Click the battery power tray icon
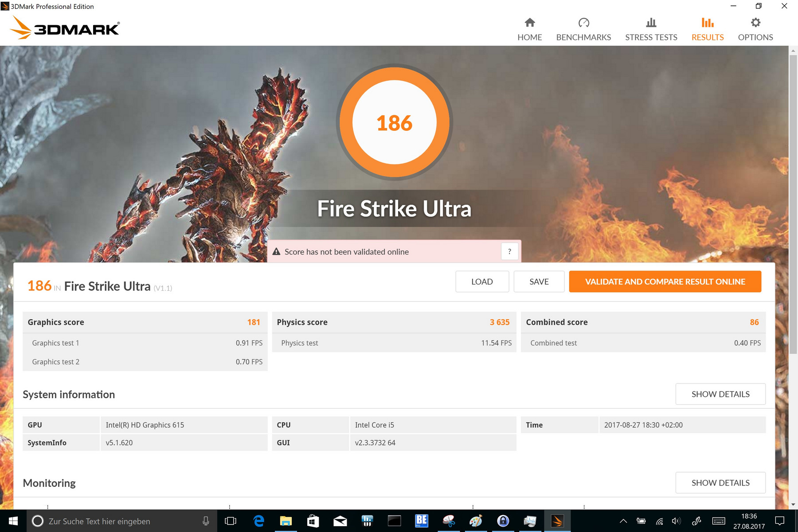This screenshot has height=532, width=798. [641, 521]
